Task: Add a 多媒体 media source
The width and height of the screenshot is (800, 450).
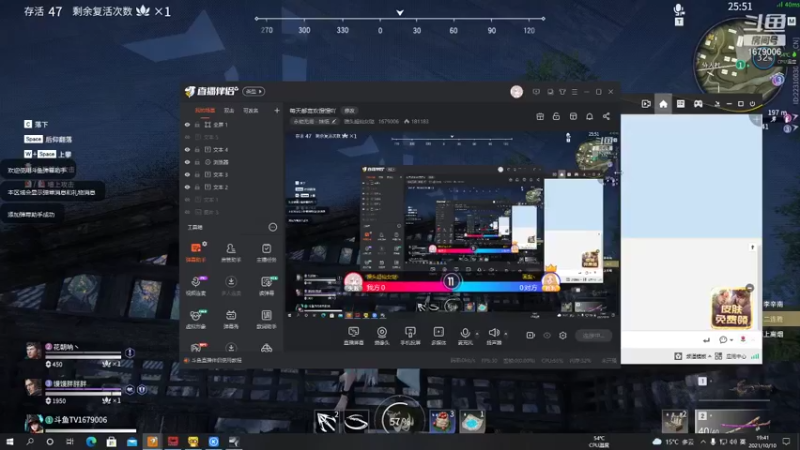Action: pyautogui.click(x=438, y=336)
